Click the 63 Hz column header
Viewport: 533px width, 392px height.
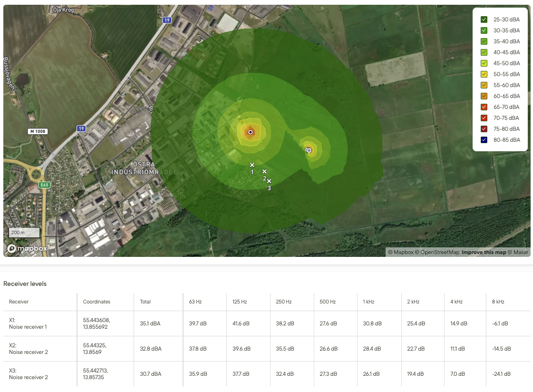point(195,302)
